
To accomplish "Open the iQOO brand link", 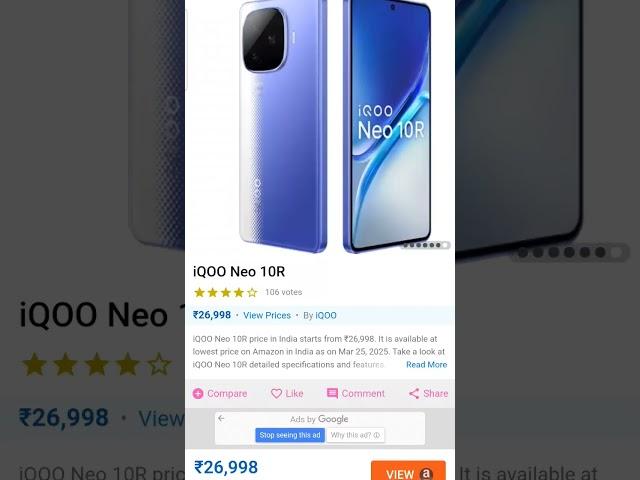I will [x=326, y=316].
